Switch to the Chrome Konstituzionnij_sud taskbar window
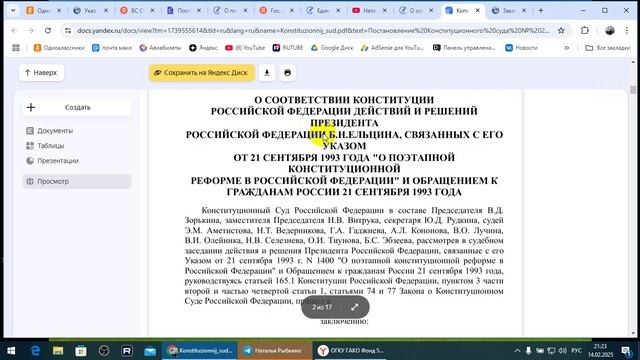Screen dimensions: 640x360 pos(200,351)
